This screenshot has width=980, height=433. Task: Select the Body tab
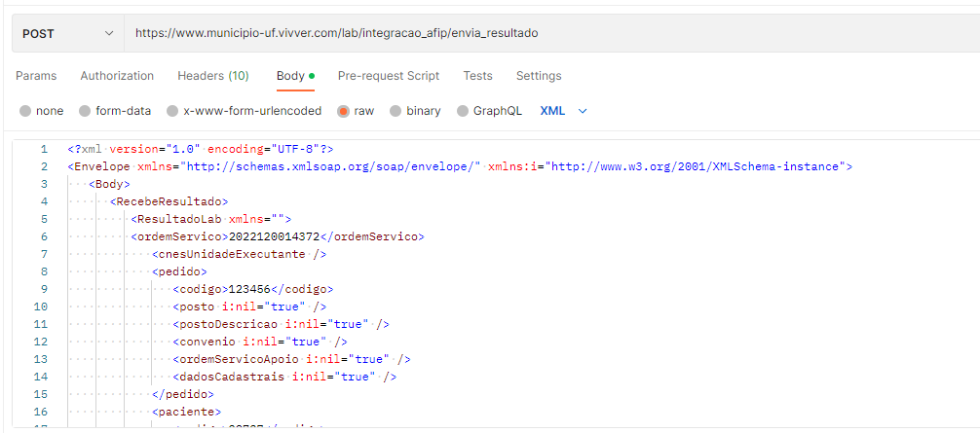coord(290,76)
